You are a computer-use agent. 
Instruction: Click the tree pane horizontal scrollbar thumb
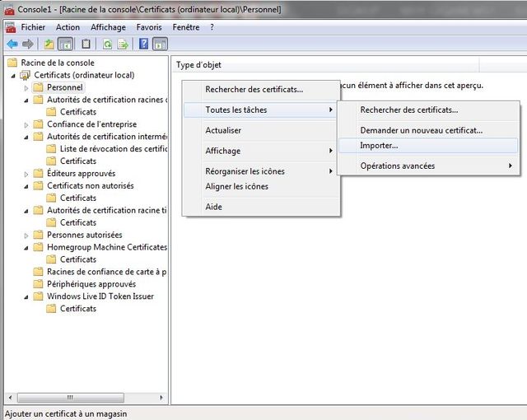click(70, 398)
